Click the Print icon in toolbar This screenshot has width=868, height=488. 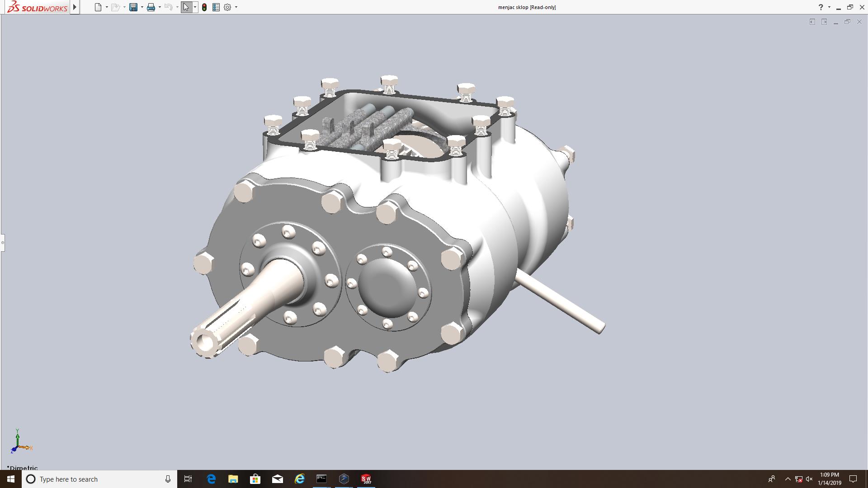(x=151, y=7)
